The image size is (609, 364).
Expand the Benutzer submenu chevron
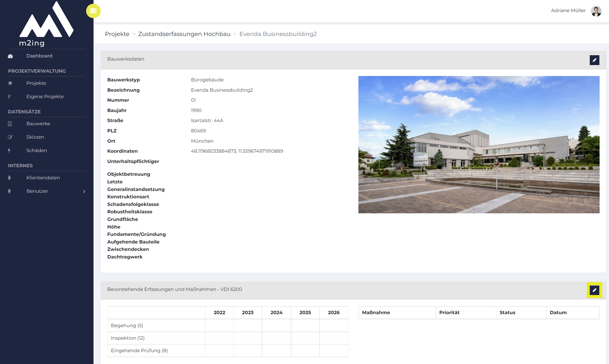84,191
